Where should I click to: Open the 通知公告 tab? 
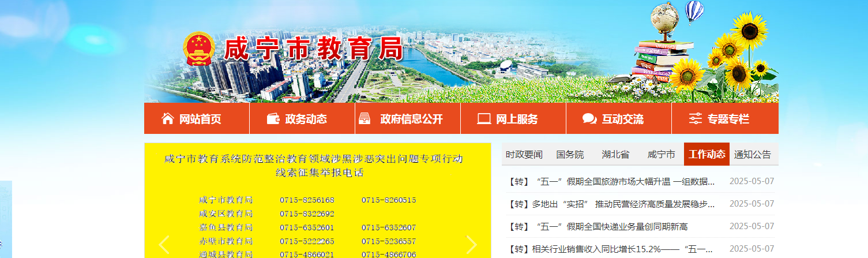[x=752, y=155]
